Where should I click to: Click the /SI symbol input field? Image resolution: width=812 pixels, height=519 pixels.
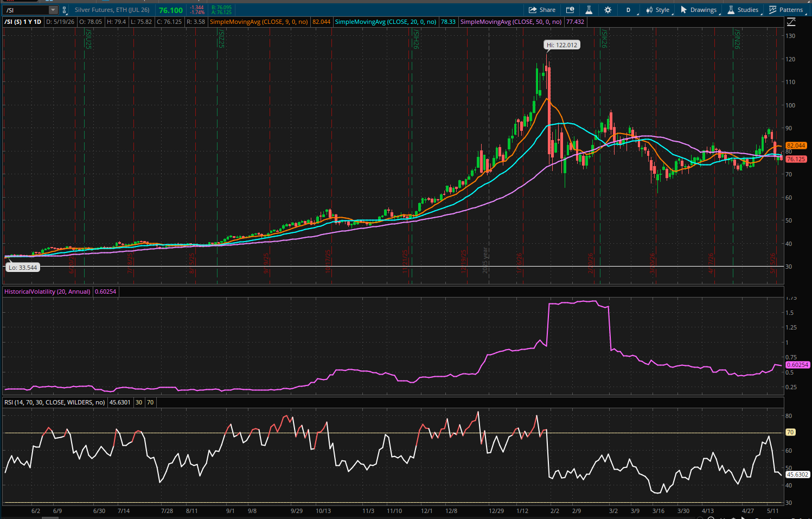[26, 10]
